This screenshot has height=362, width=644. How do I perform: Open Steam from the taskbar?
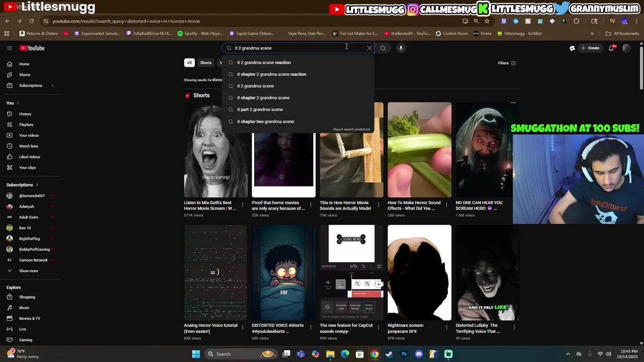[x=389, y=354]
